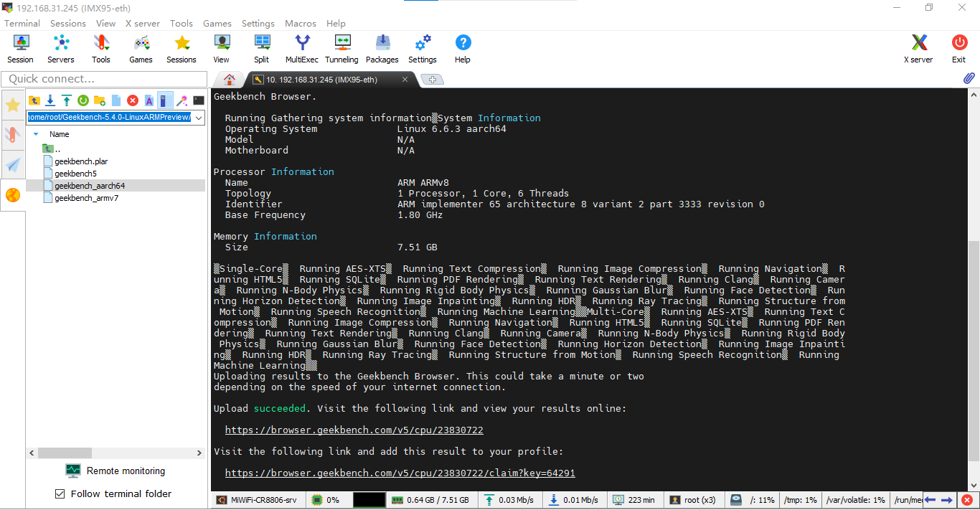Open the parent ".." folder entry
The width and height of the screenshot is (980, 510).
click(52, 149)
